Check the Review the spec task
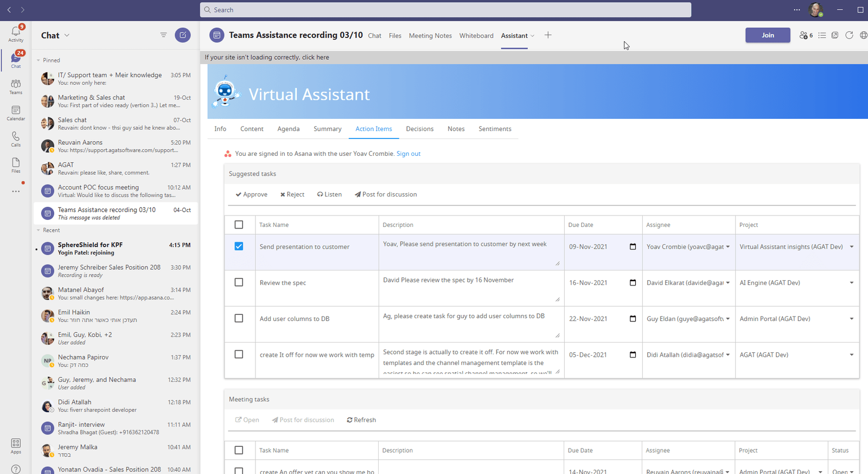This screenshot has width=868, height=474. [x=239, y=282]
